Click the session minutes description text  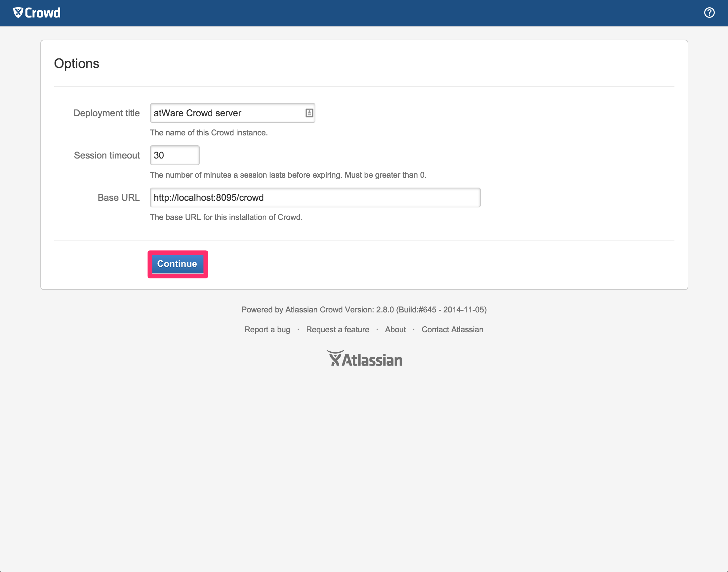[x=288, y=175]
